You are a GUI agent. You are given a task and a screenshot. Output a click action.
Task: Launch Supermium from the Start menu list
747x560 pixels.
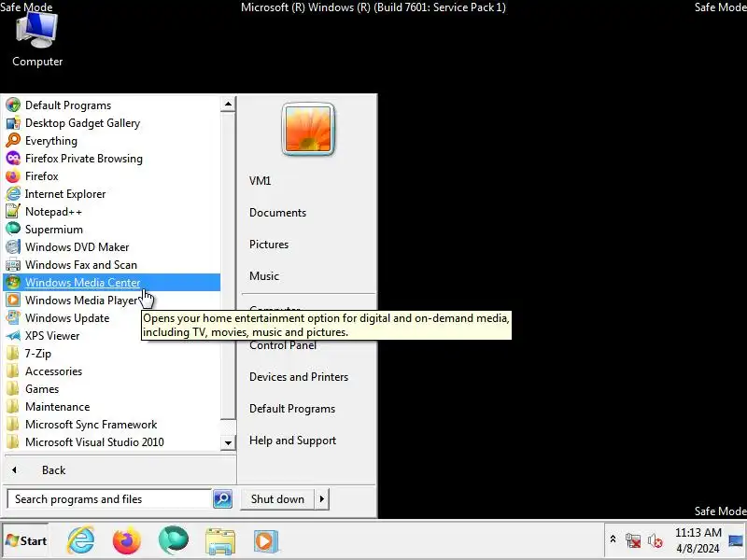[111, 229]
